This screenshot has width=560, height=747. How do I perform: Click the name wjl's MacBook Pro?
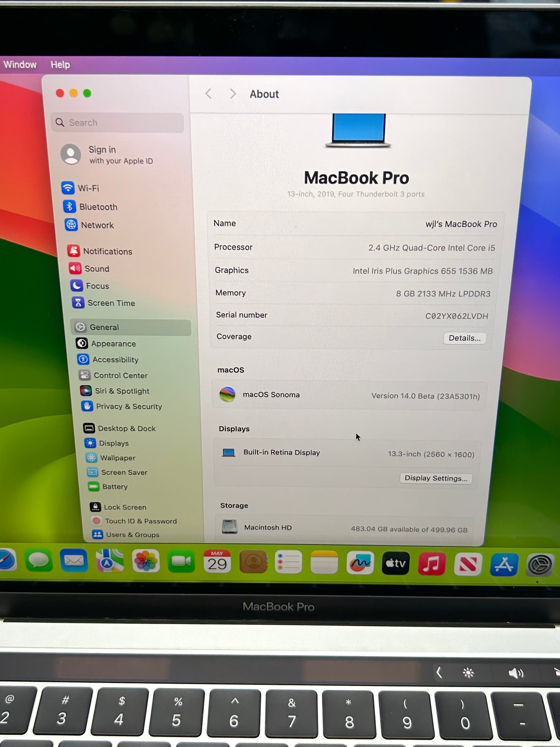click(x=461, y=224)
